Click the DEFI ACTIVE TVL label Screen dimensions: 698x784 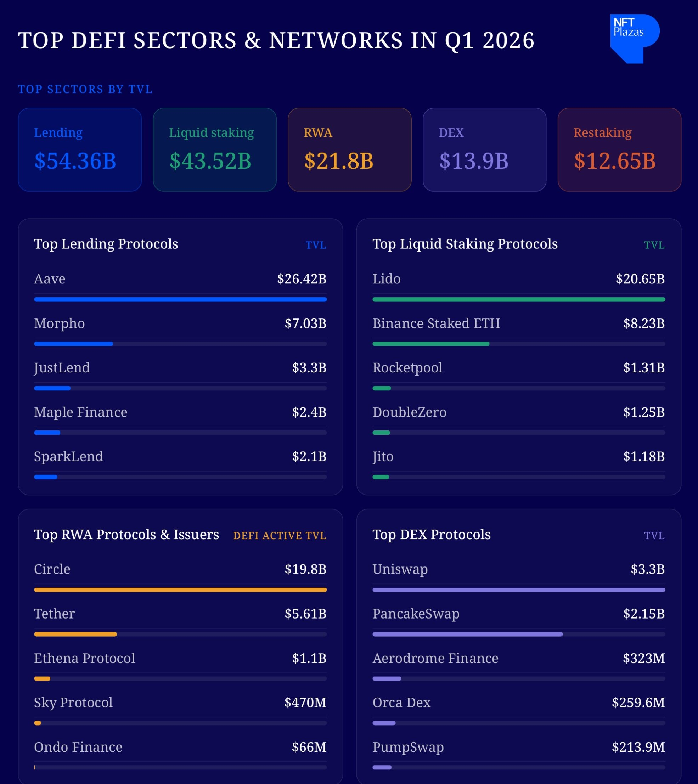(280, 535)
